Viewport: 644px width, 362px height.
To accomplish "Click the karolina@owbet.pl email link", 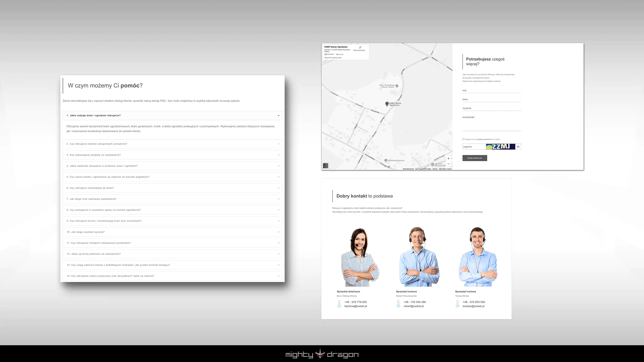I will coord(356,306).
